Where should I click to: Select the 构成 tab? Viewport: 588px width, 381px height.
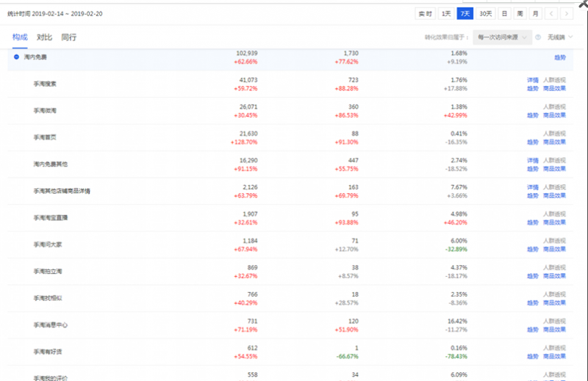[x=20, y=37]
